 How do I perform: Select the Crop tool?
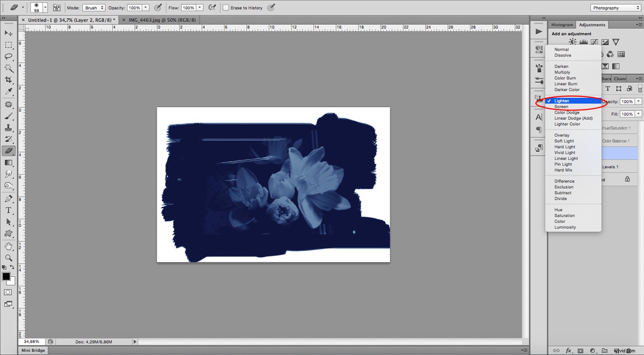pyautogui.click(x=8, y=79)
